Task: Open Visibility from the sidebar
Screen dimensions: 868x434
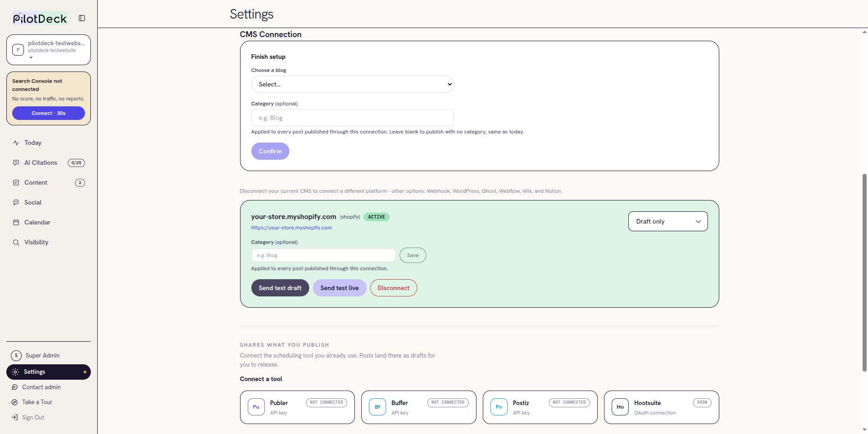Action: click(x=48, y=242)
